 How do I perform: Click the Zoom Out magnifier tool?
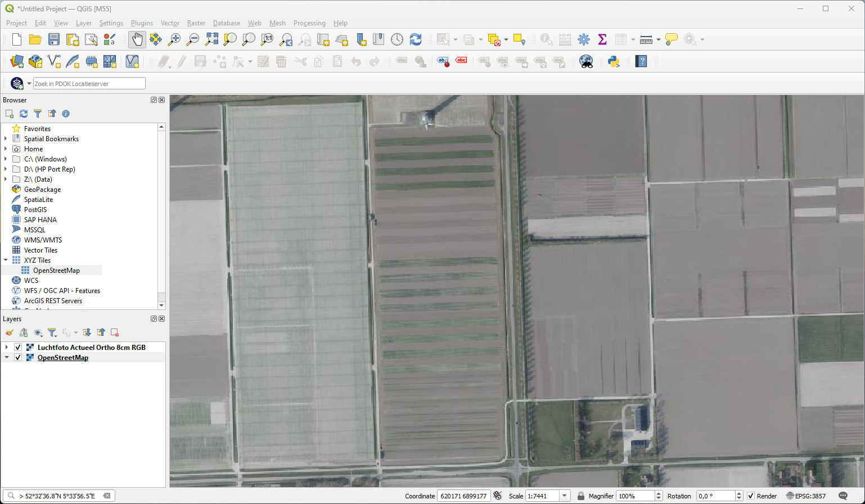tap(193, 39)
